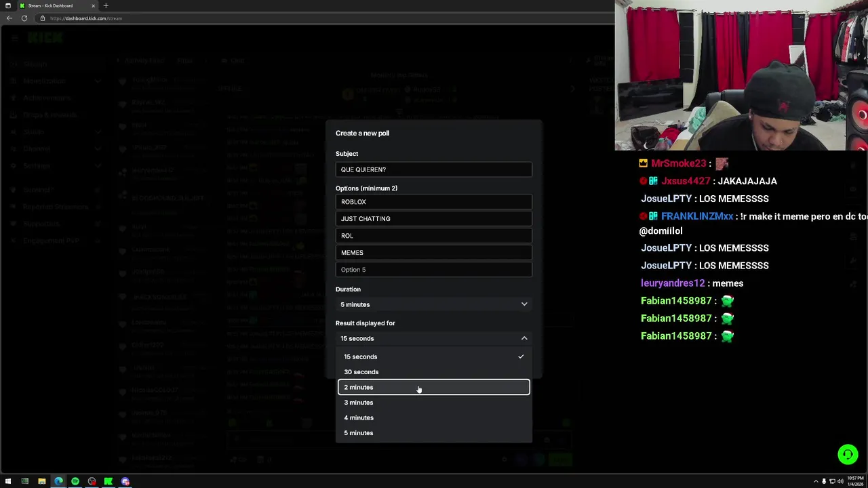Image resolution: width=868 pixels, height=488 pixels.
Task: Choose '4 minutes' from the result list
Action: [434, 418]
